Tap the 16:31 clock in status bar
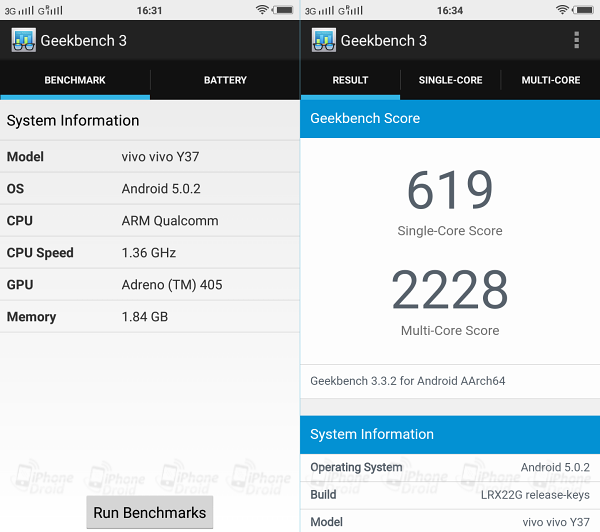 pyautogui.click(x=150, y=10)
